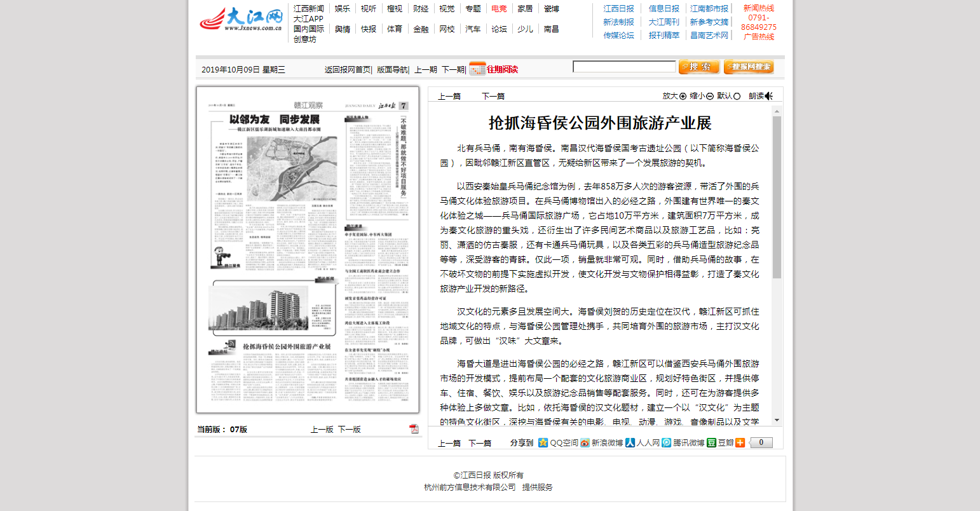Open the newspaper page 7 thumbnail
The width and height of the screenshot is (980, 511).
pos(308,250)
